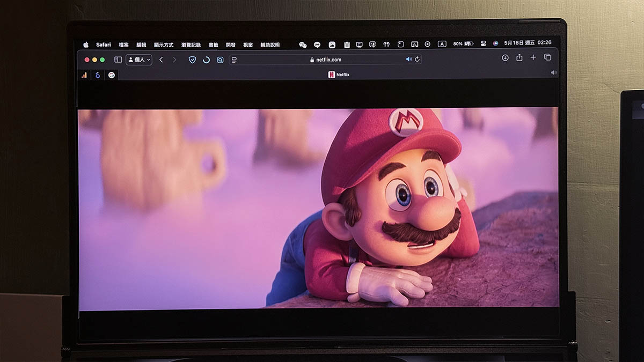Open the 書籤 menu

pyautogui.click(x=214, y=45)
